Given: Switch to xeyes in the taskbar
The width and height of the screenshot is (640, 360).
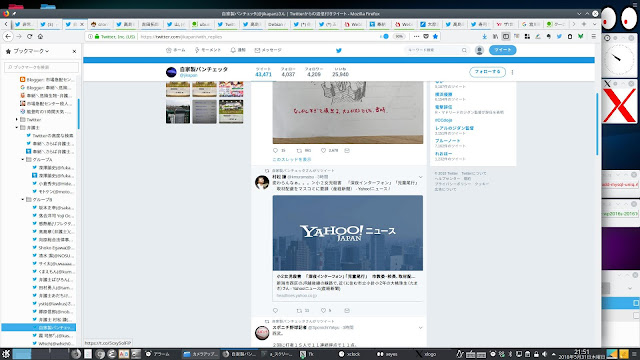Looking at the screenshot, I should pyautogui.click(x=387, y=354).
